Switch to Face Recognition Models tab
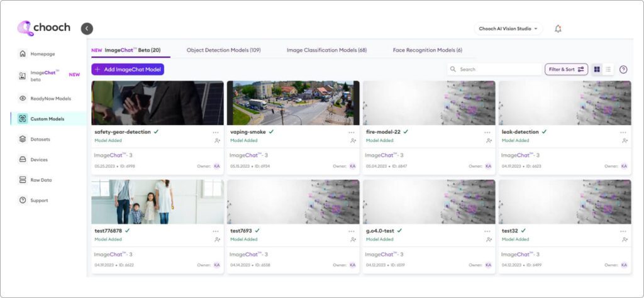Screen dimensions: 644x298 coord(428,50)
